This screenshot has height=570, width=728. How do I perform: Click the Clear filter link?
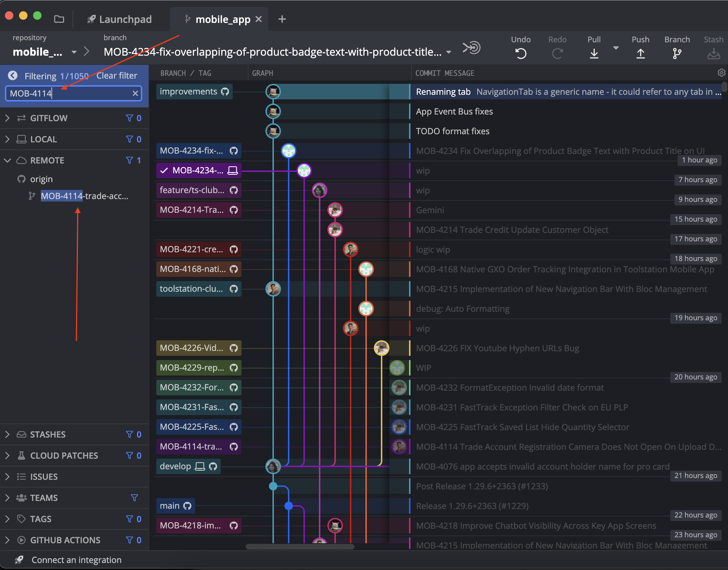116,75
